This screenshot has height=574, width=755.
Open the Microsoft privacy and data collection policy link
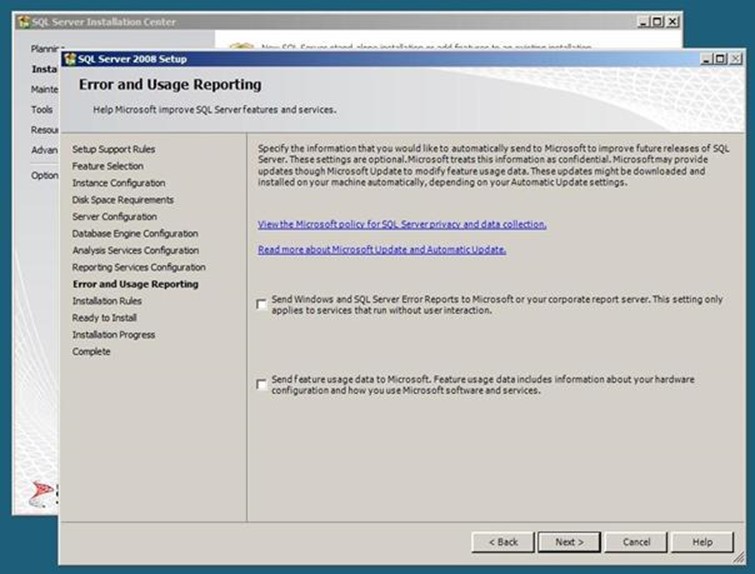tap(402, 224)
